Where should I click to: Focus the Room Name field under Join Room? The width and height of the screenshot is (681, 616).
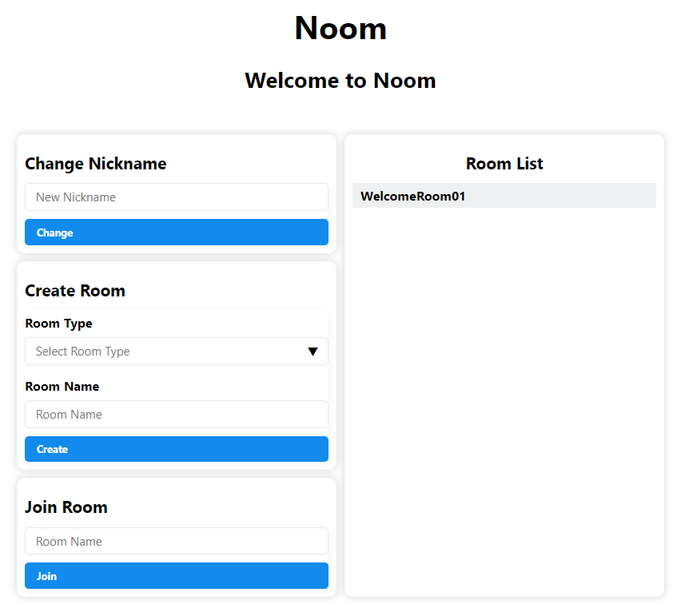click(176, 541)
